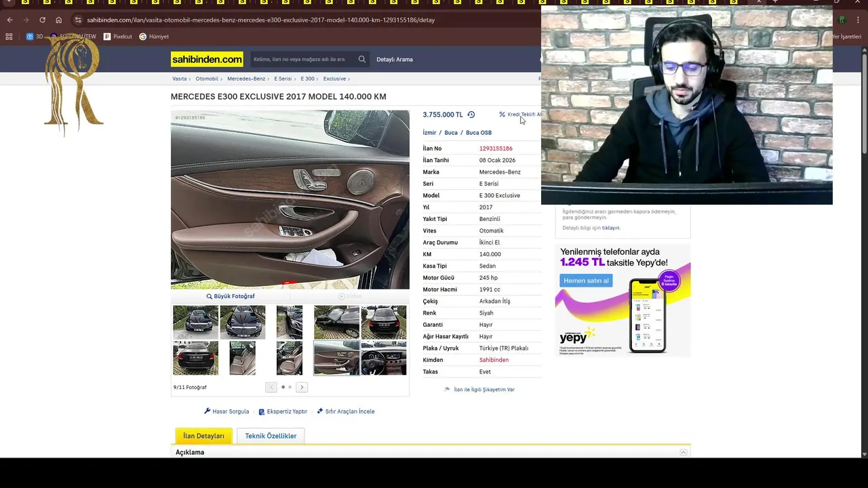Click the browser address bar URL
The image size is (868, 488).
click(x=261, y=20)
